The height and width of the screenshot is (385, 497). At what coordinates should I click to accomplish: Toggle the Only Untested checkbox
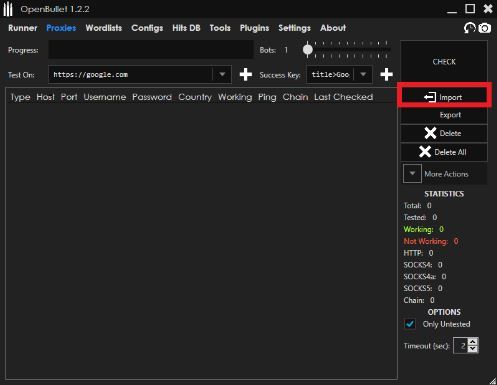pyautogui.click(x=410, y=324)
